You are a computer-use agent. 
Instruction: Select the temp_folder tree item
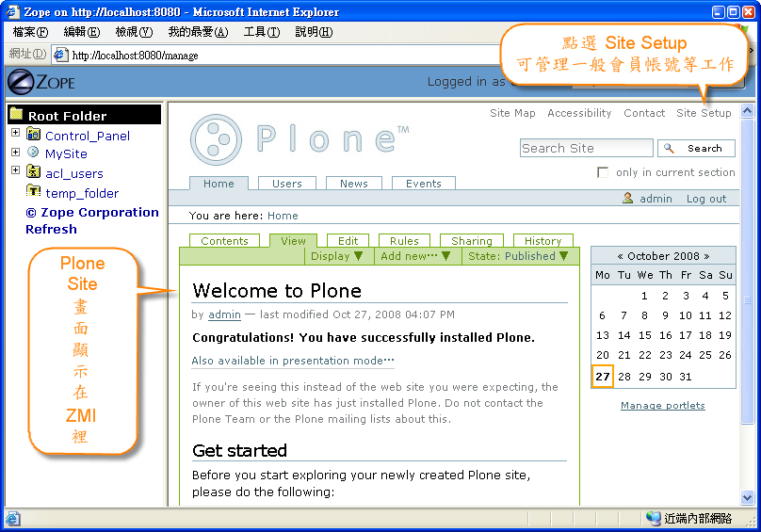[82, 193]
